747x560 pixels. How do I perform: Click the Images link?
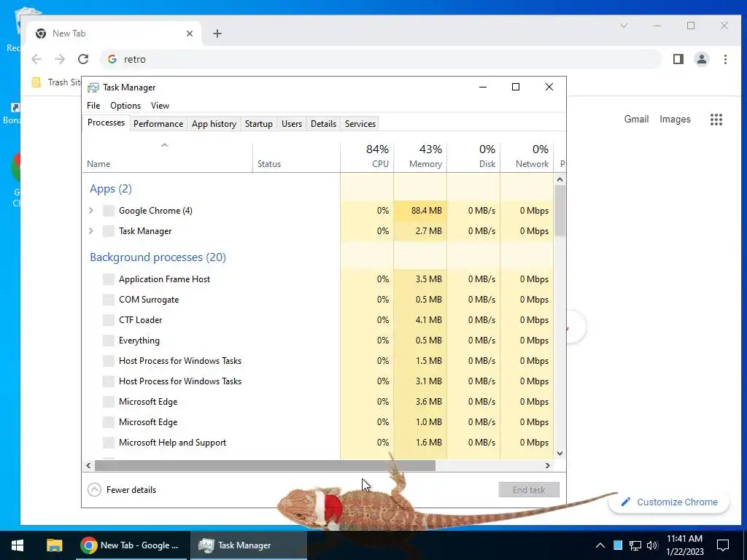click(x=675, y=119)
